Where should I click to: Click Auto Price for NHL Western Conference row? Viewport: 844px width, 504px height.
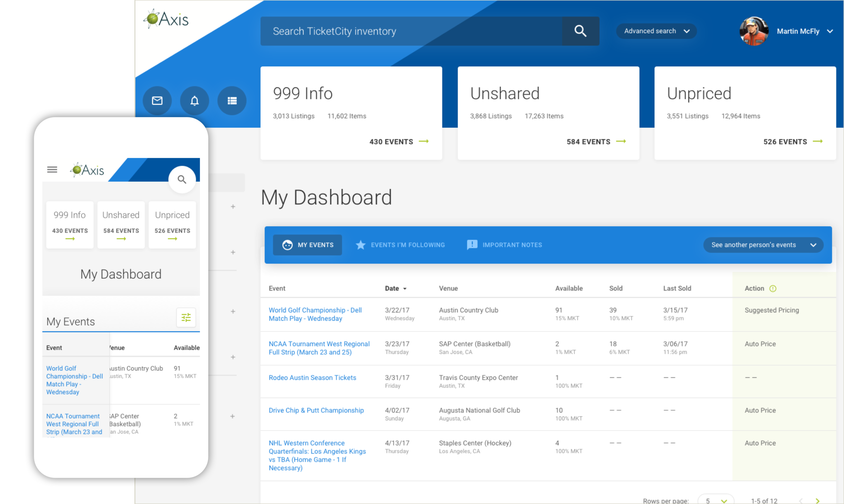pyautogui.click(x=760, y=443)
